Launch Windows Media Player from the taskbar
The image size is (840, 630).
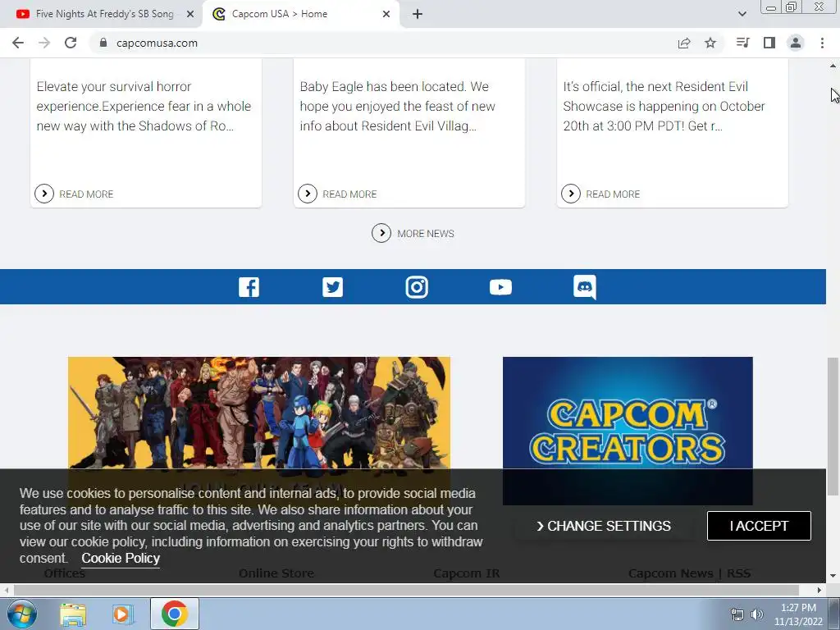[123, 614]
